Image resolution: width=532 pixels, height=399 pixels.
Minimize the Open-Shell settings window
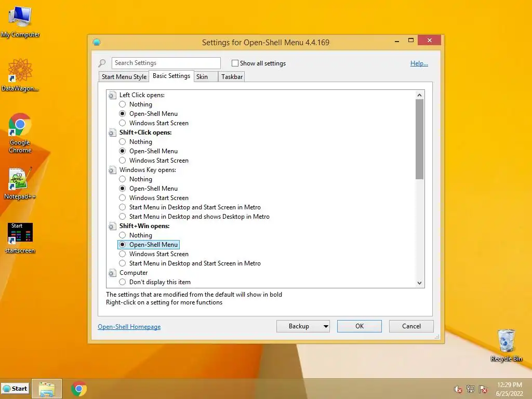pyautogui.click(x=397, y=41)
